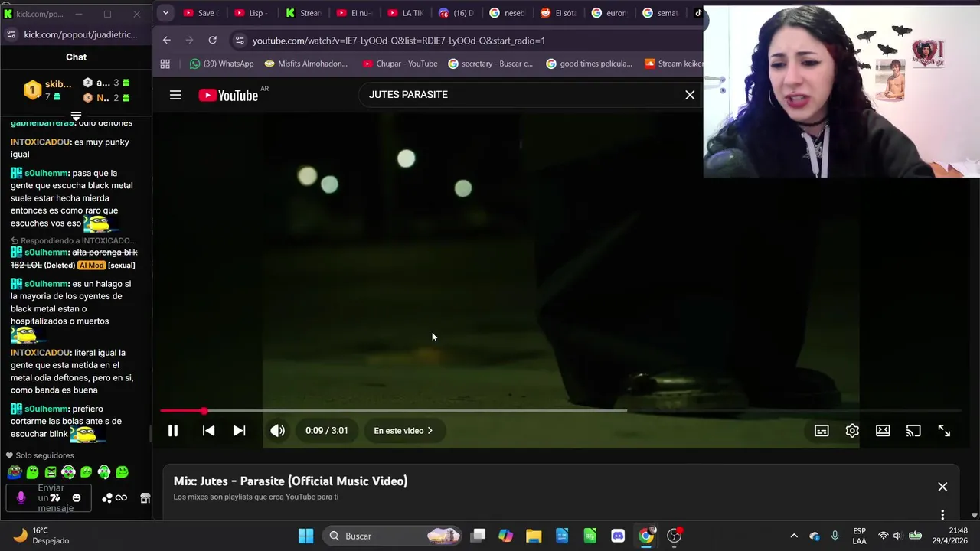Show hidden system tray icons
Screen dimensions: 980x551
[x=794, y=536]
